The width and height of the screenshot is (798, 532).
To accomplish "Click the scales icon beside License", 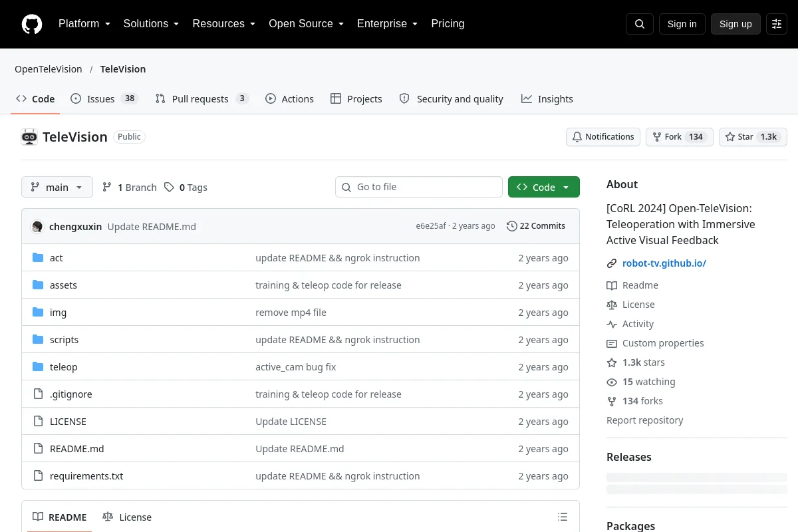I will tap(612, 305).
